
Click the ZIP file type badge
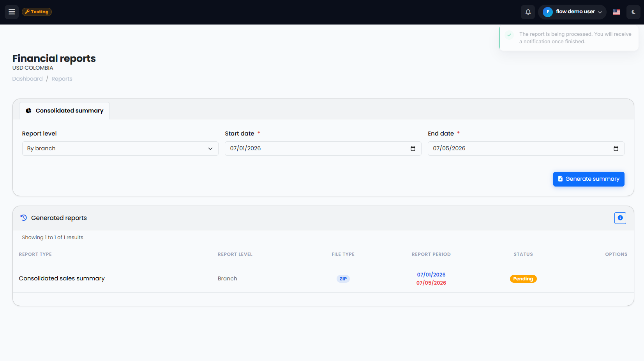pyautogui.click(x=343, y=279)
